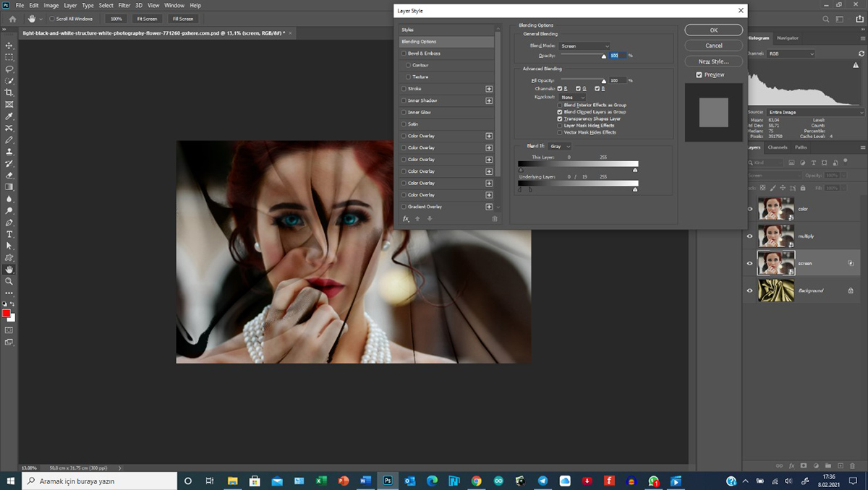Switch to the Channels tab
868x490 pixels.
pyautogui.click(x=778, y=147)
